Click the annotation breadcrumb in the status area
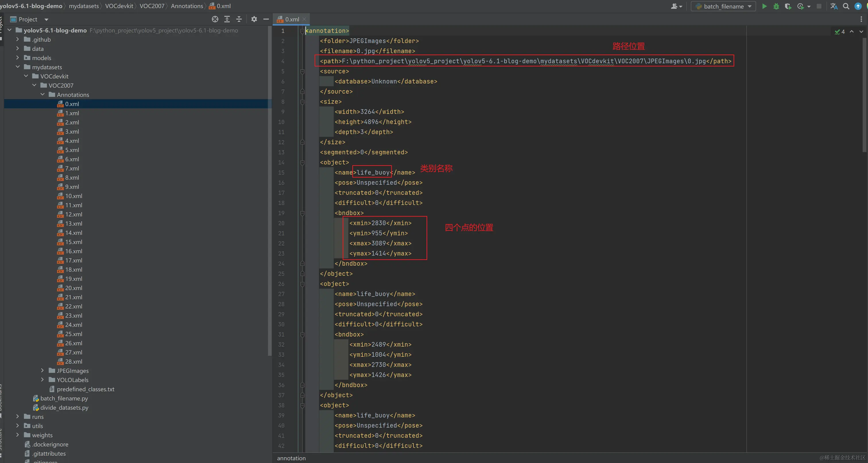868x463 pixels. coord(291,458)
